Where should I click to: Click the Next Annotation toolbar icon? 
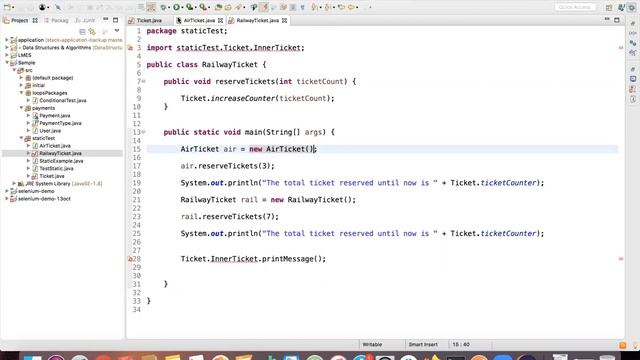315,7
